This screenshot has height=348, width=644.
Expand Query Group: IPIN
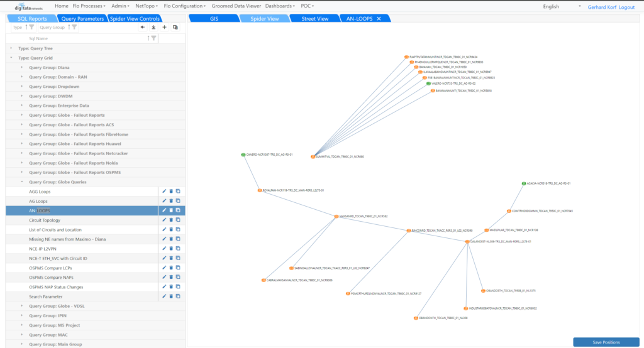coord(22,315)
